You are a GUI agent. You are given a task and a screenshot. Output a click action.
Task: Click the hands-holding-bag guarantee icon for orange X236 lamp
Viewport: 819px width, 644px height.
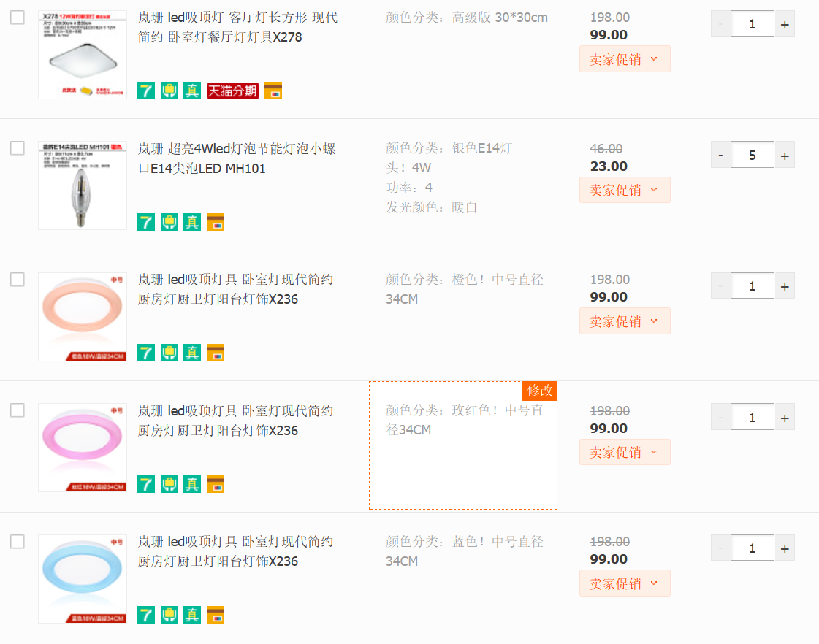coord(169,353)
